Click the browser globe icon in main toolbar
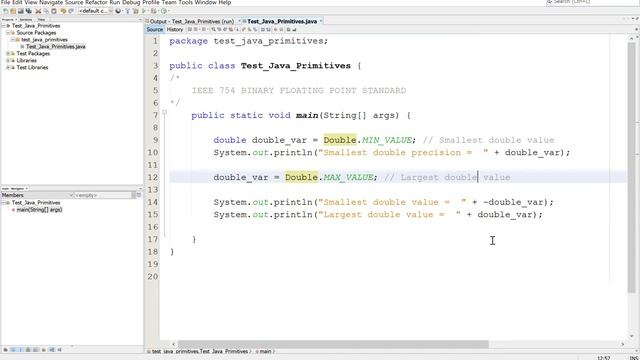Viewport: 640px width, 360px height. tap(118, 11)
